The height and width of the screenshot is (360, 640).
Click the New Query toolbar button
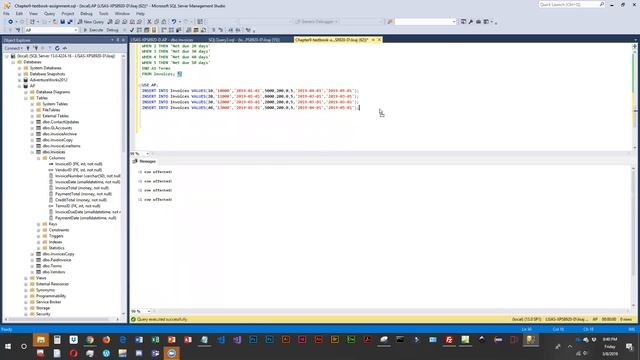click(x=91, y=22)
